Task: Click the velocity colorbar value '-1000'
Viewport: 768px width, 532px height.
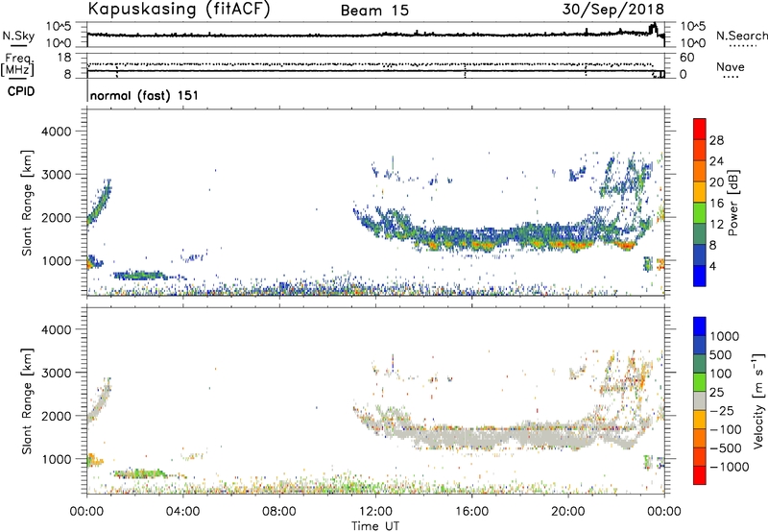Action: click(x=730, y=467)
